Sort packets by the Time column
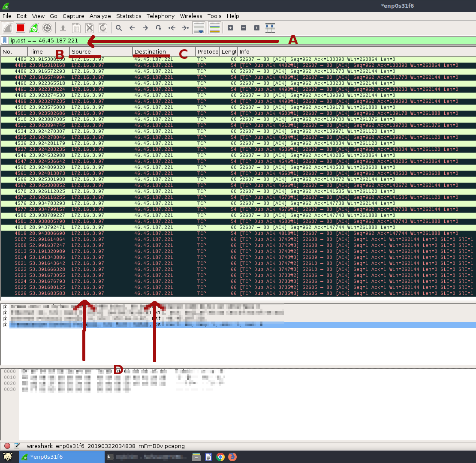 click(x=48, y=51)
